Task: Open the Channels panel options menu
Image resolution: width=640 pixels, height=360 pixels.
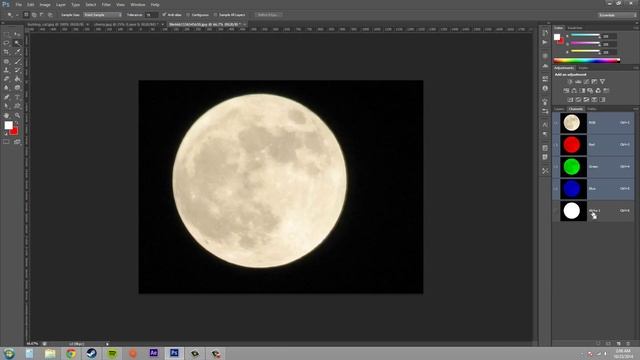Action: (636, 109)
